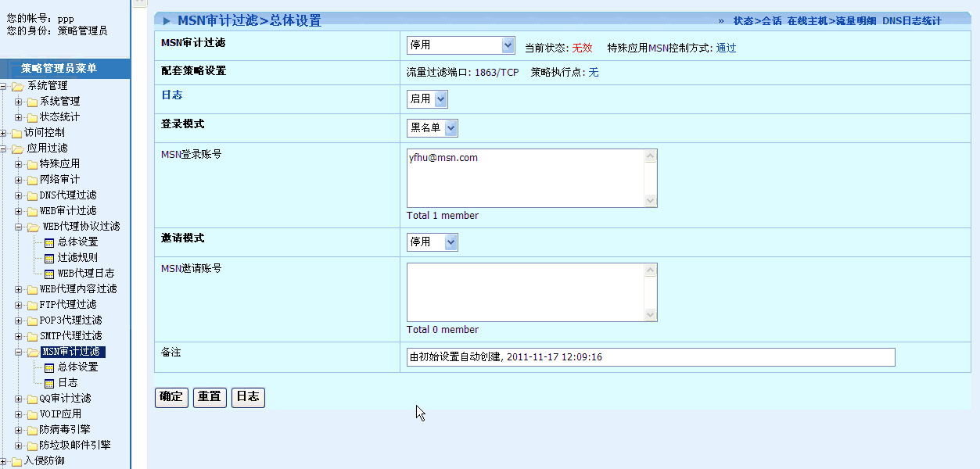Click the MSN登录账号 list scroll-down arrow
The image size is (980, 469).
click(650, 201)
